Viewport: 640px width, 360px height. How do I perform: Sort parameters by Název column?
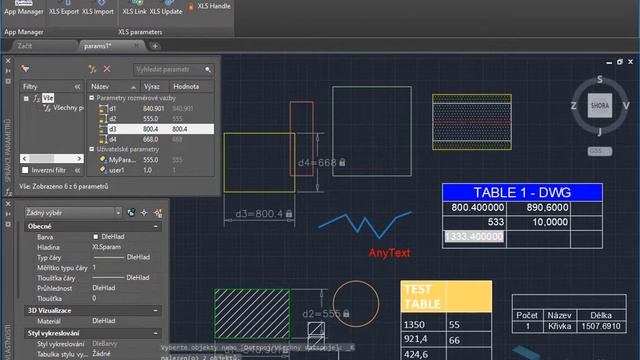coord(113,87)
